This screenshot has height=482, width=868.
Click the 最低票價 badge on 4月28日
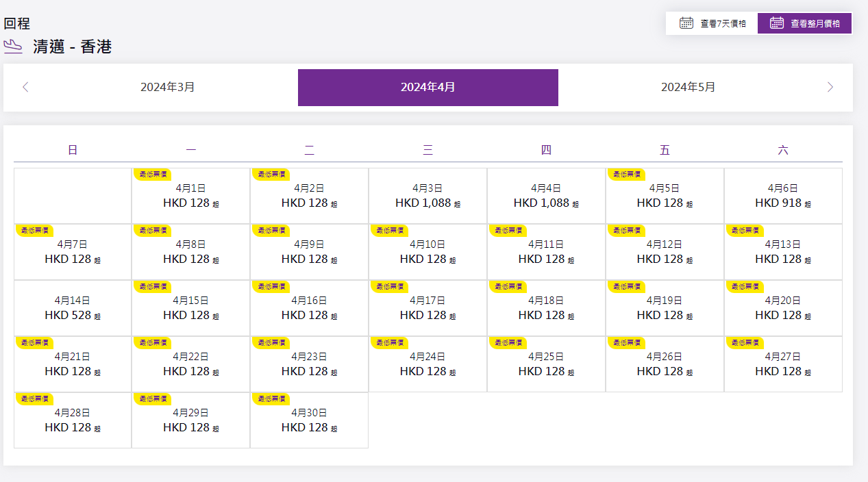coord(34,398)
